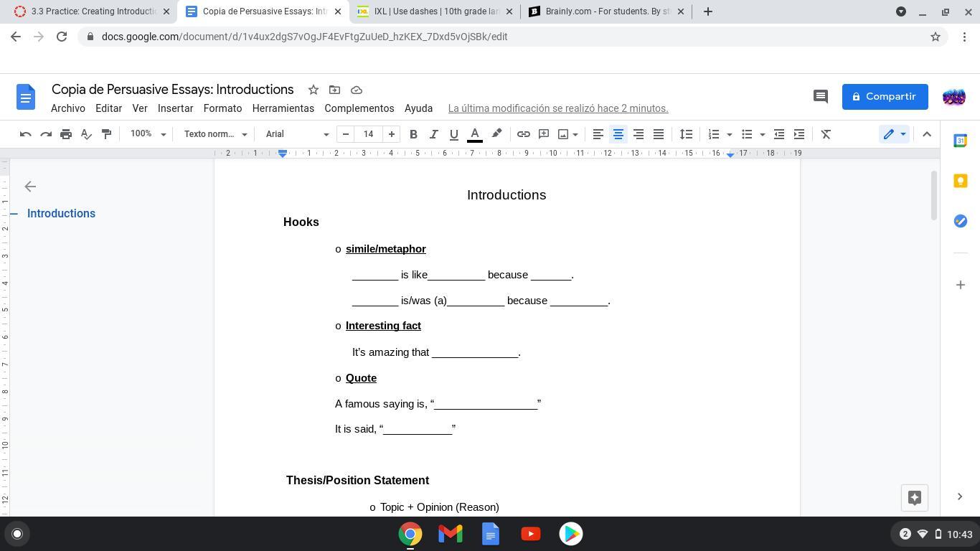Select the Paint format roller tool

(x=106, y=134)
